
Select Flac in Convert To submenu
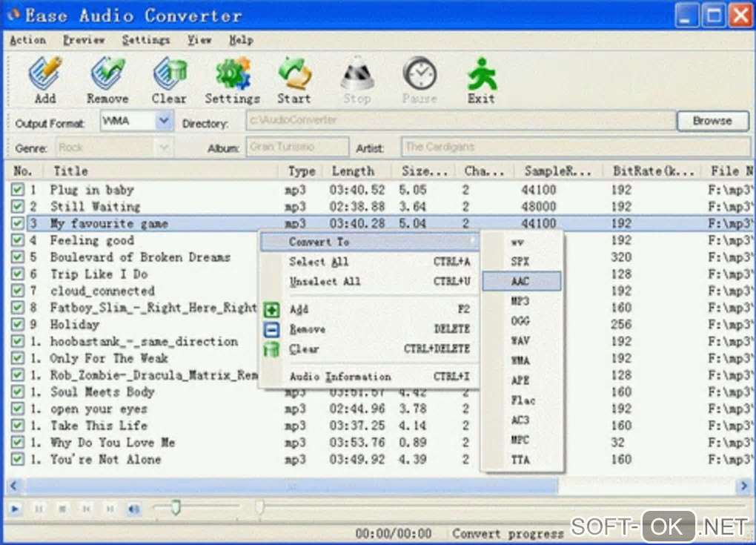tap(522, 400)
